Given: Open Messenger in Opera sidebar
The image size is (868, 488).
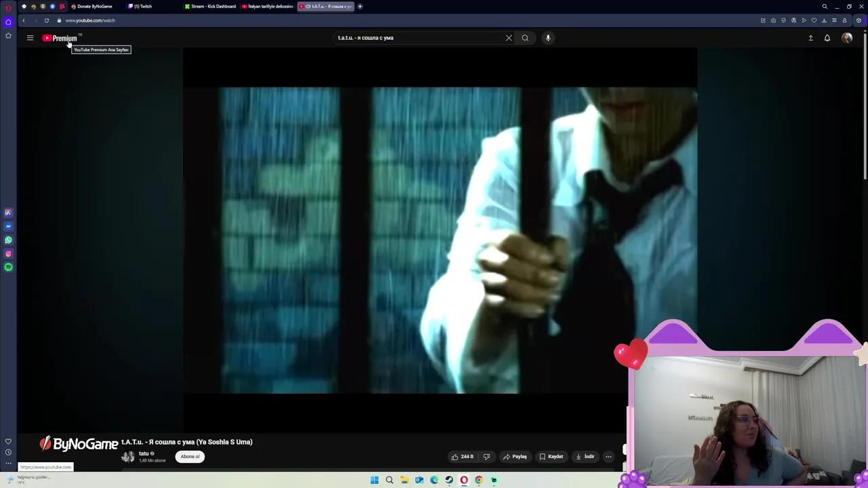Looking at the screenshot, I should click(x=8, y=226).
